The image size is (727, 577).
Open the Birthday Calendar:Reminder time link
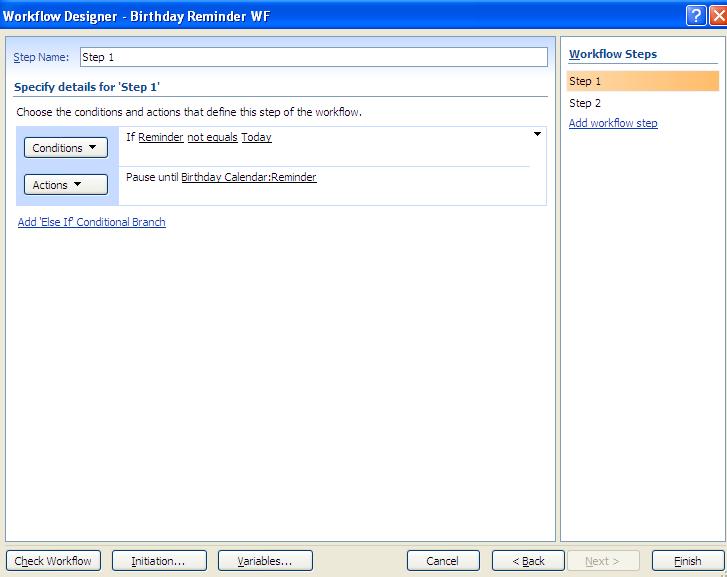(249, 177)
